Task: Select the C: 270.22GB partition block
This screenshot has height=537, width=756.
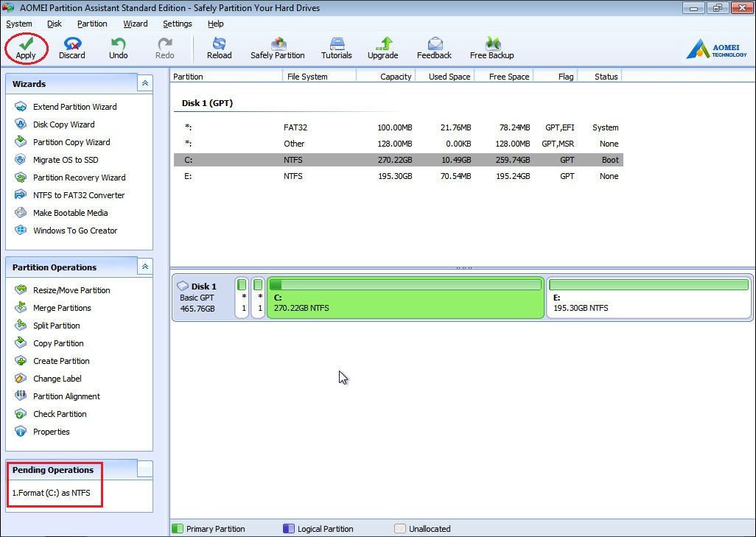Action: tap(405, 303)
